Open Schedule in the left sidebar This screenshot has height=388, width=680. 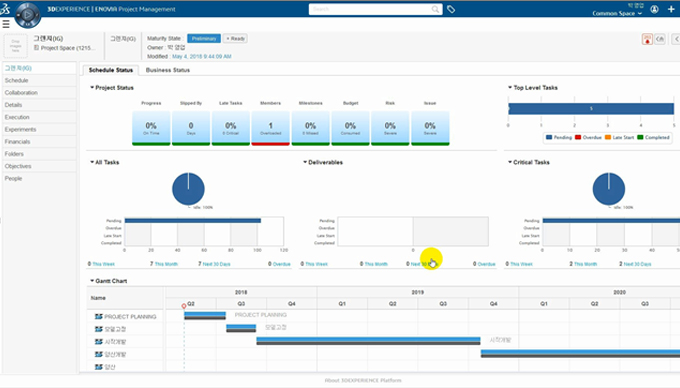click(x=39, y=81)
